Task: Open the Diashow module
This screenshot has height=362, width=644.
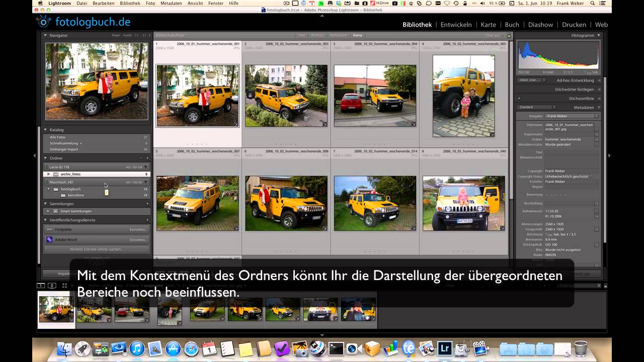Action: click(540, 25)
